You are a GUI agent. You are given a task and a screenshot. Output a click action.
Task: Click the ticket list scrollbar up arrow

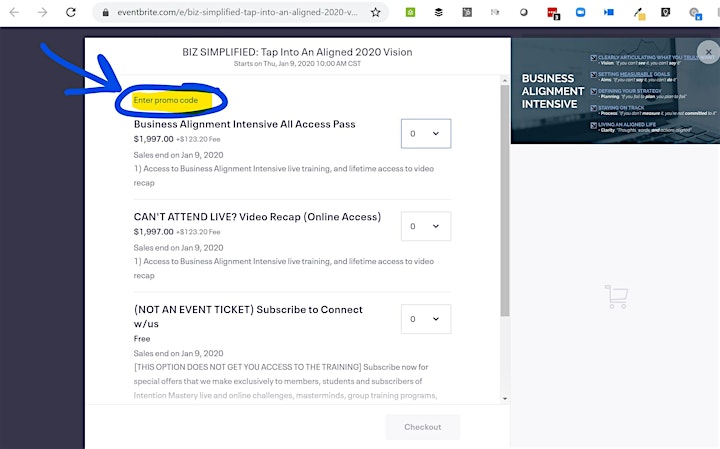click(x=505, y=81)
